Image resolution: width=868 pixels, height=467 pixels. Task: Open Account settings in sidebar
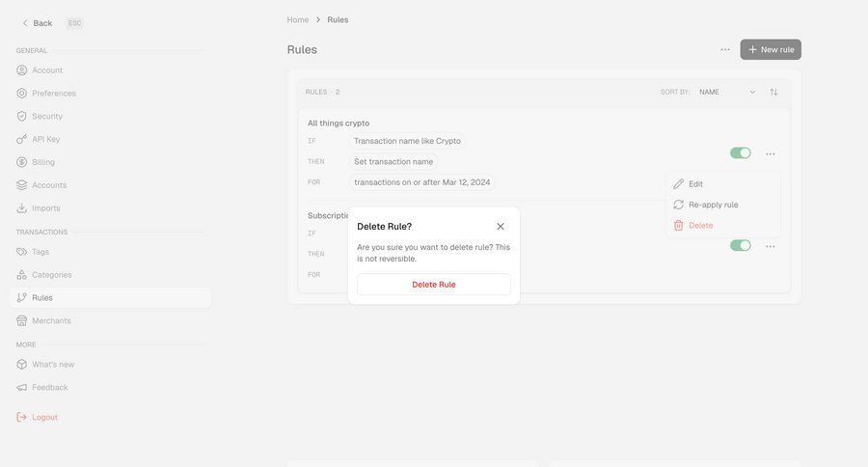[47, 70]
